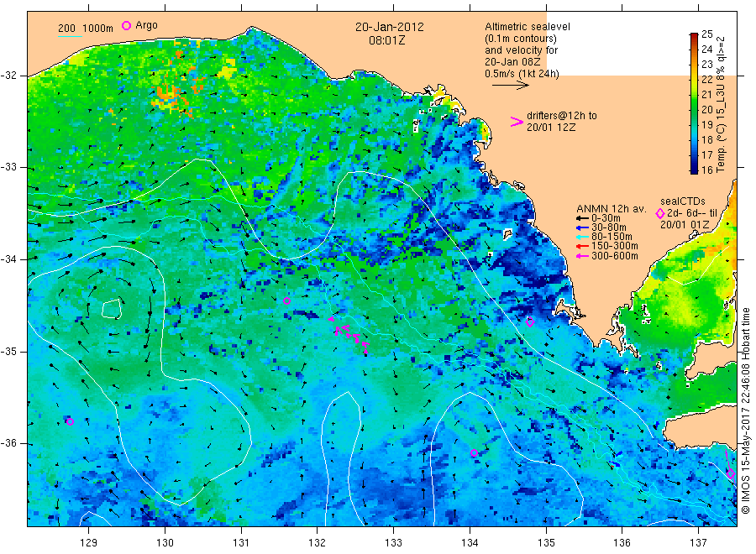Click the black 0-30m legend arrow
The width and height of the screenshot is (756, 554).
[582, 218]
